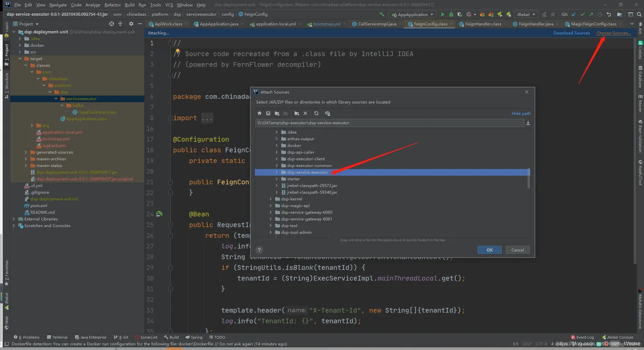644x350 pixels.
Task: Click OK in Attach Sources dialog
Action: click(489, 250)
